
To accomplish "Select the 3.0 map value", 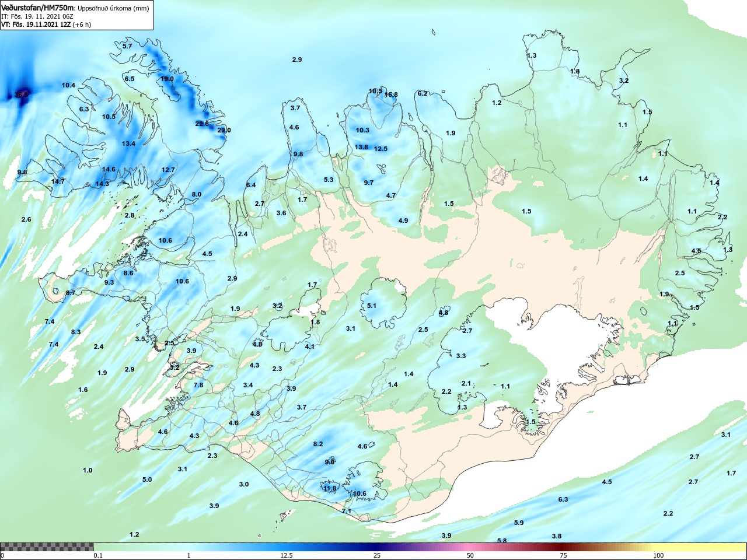I will click(x=244, y=484).
